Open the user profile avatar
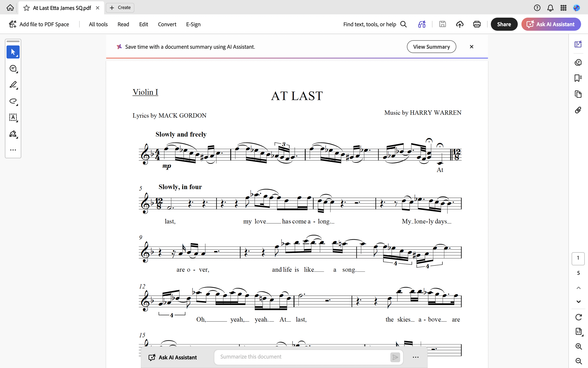This screenshot has width=588, height=368. (x=576, y=8)
